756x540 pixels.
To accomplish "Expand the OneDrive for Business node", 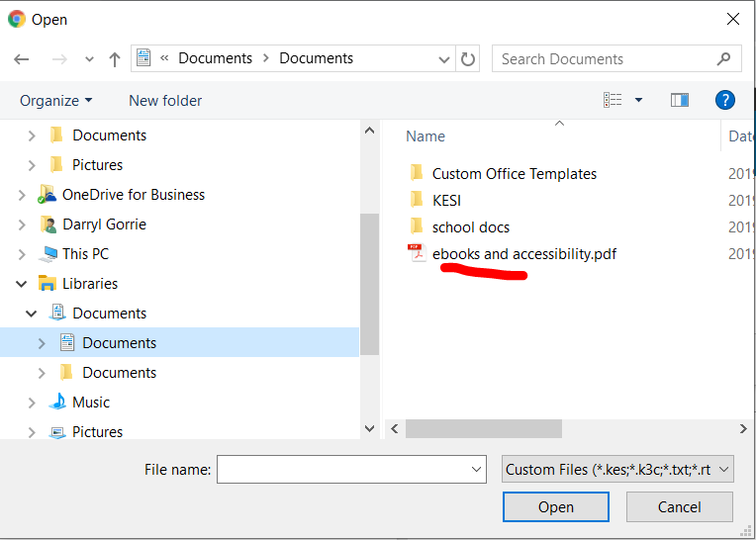I will [22, 195].
